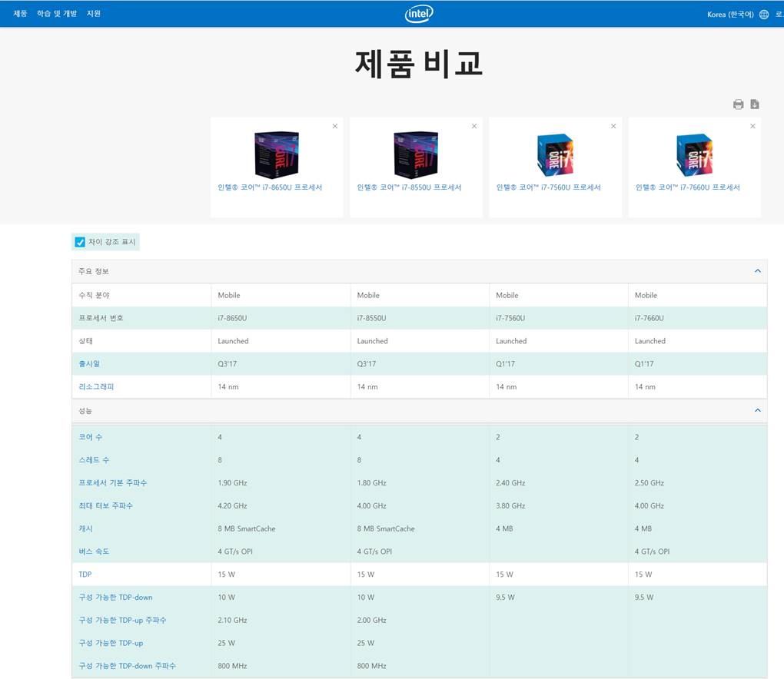
Task: Remove the i7-8650U product card
Action: coord(335,126)
